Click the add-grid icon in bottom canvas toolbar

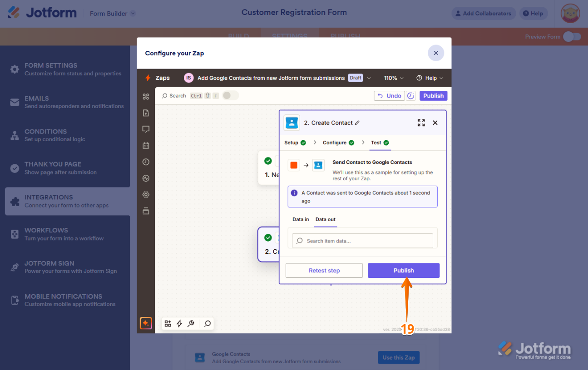tap(168, 323)
